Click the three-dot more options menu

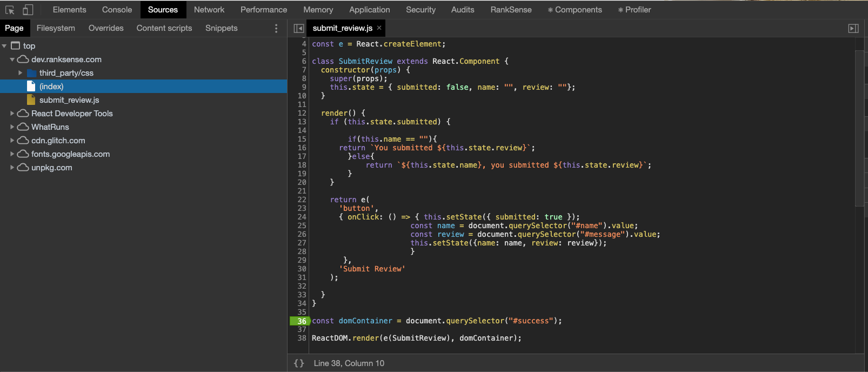click(276, 28)
